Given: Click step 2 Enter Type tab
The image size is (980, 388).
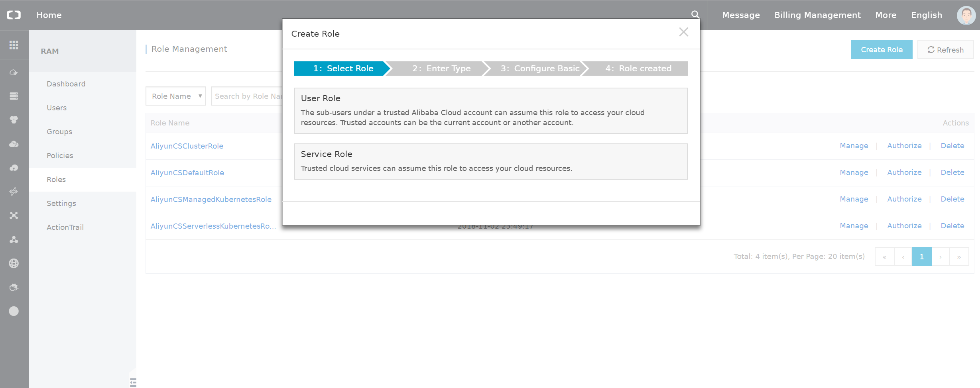Looking at the screenshot, I should tap(441, 69).
